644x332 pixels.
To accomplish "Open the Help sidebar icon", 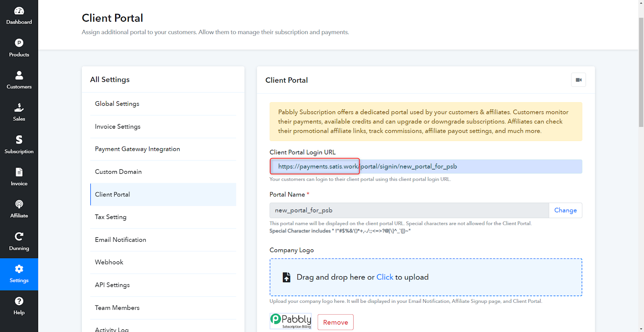I will (x=19, y=301).
